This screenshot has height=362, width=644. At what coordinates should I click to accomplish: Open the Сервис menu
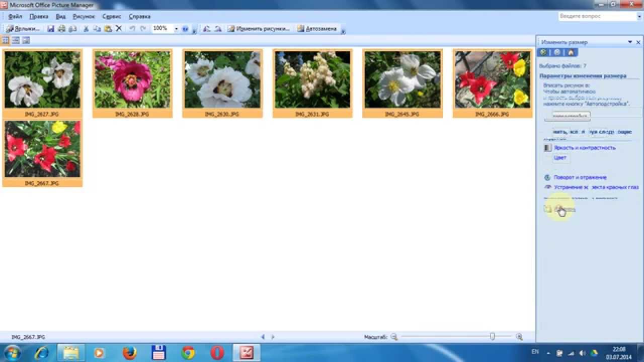tap(112, 17)
